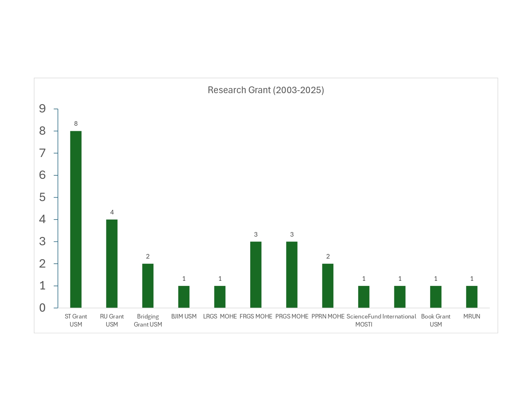532x411 pixels.
Task: Click y-axis value 9
Action: click(x=43, y=109)
